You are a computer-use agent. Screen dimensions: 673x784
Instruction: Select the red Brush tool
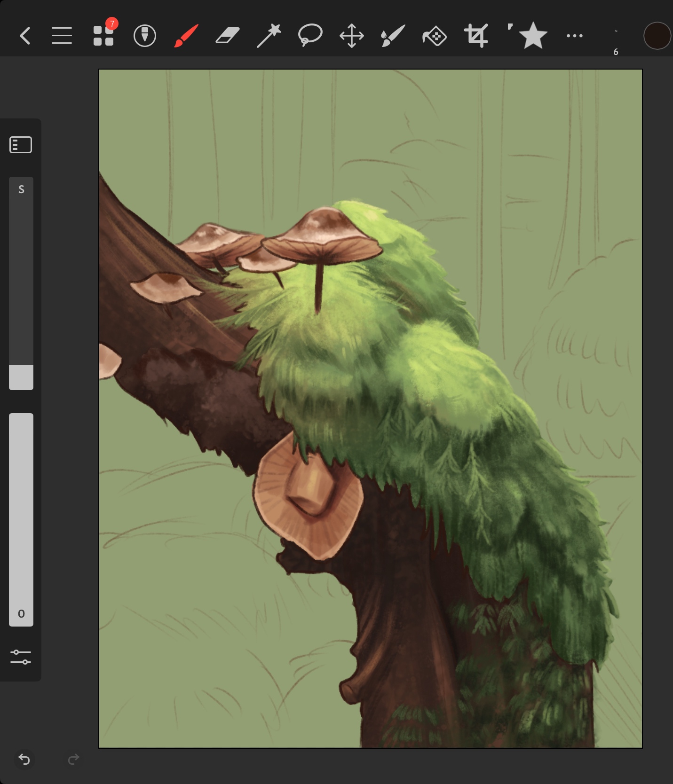pyautogui.click(x=186, y=36)
